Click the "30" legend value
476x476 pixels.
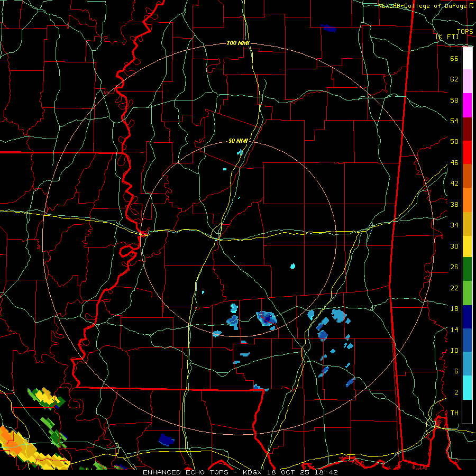pos(454,246)
